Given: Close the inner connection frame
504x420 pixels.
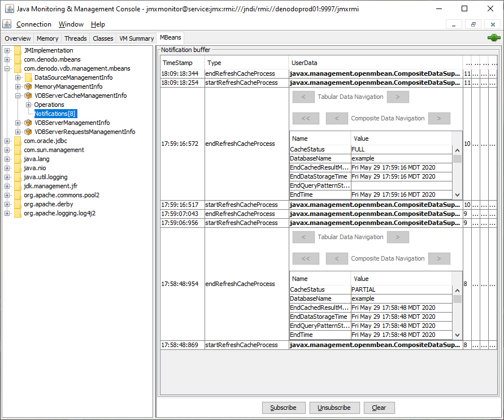Looking at the screenshot, I should click(493, 24).
